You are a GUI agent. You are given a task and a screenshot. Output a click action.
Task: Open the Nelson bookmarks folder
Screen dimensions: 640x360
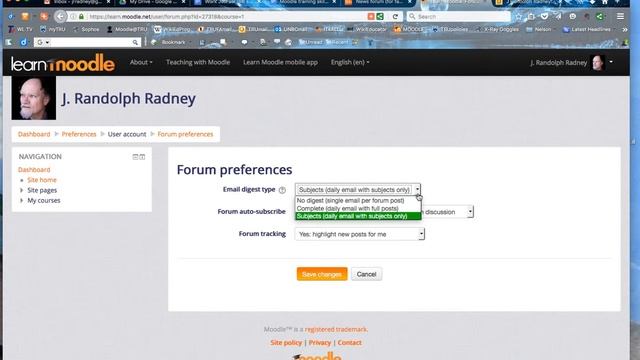[x=539, y=29]
